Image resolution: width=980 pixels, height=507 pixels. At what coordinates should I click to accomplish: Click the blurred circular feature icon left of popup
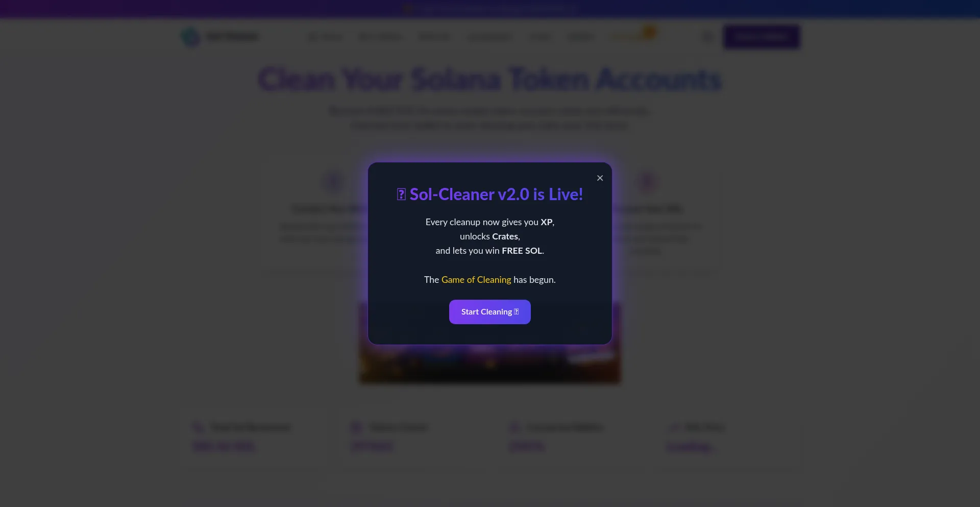click(x=333, y=182)
